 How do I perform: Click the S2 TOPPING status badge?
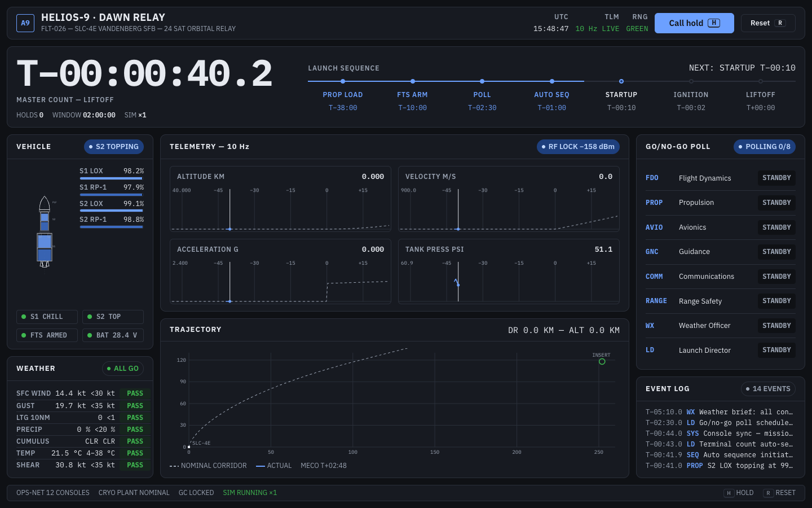(114, 147)
